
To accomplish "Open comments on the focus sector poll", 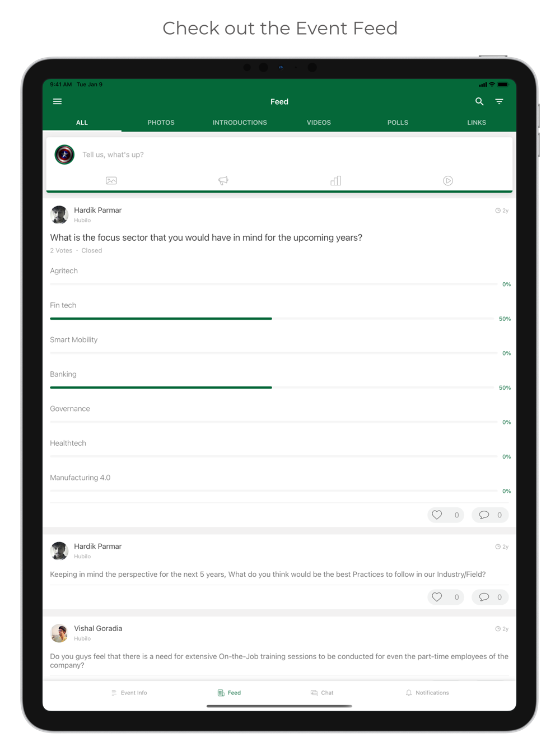I will (x=490, y=515).
